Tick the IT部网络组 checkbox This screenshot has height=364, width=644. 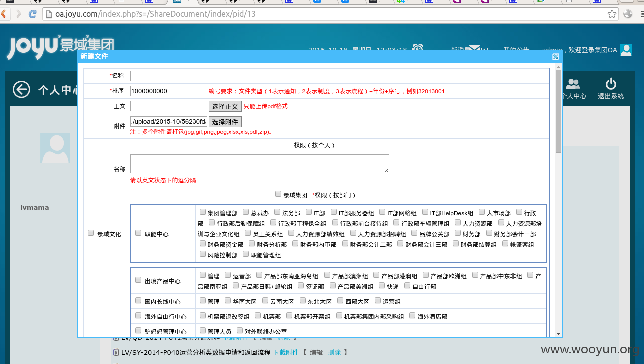[382, 212]
